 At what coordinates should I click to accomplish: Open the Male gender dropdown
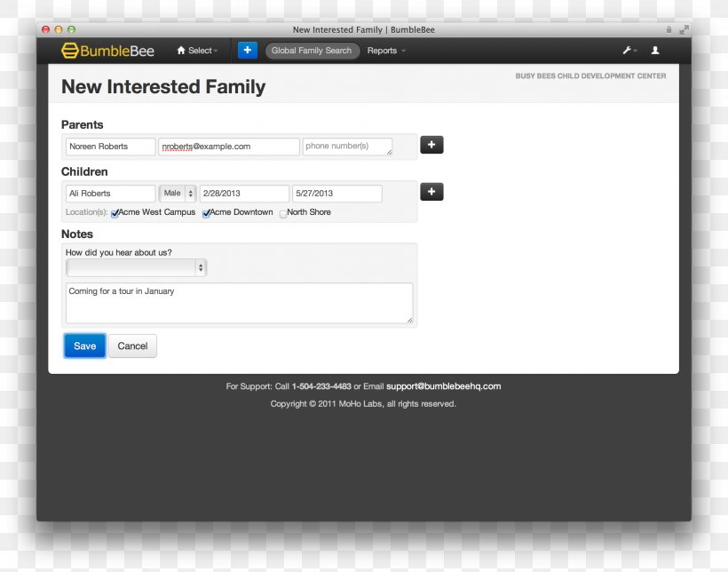(178, 194)
